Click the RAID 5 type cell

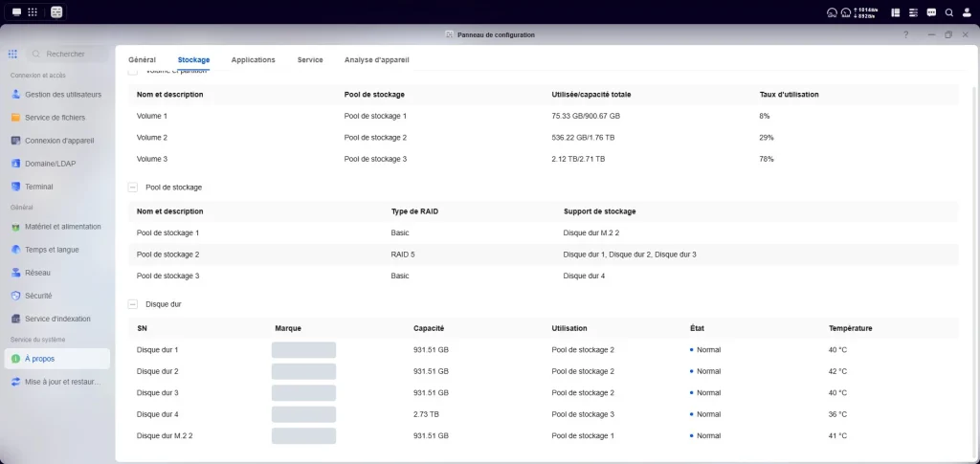[x=404, y=254]
